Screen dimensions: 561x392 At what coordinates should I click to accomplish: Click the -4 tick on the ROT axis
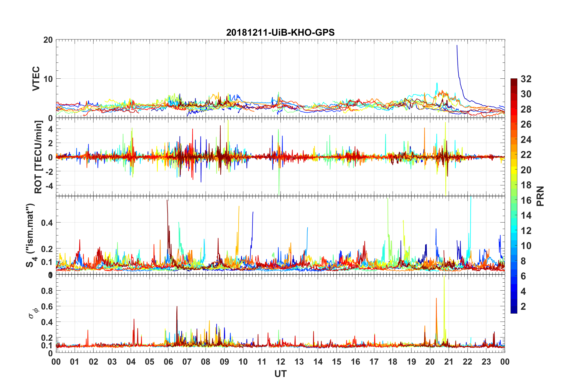49,186
